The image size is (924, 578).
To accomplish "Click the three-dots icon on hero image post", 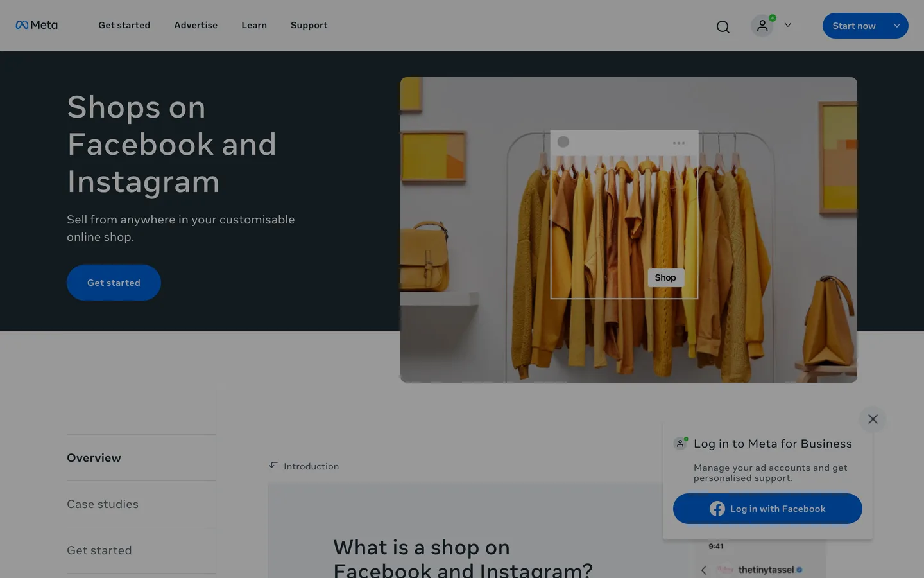I will (679, 143).
